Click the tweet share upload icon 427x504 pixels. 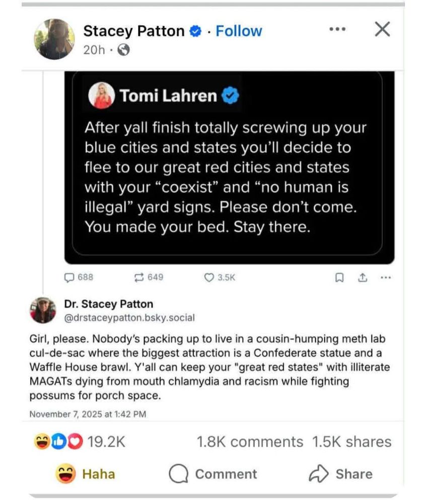(x=362, y=277)
